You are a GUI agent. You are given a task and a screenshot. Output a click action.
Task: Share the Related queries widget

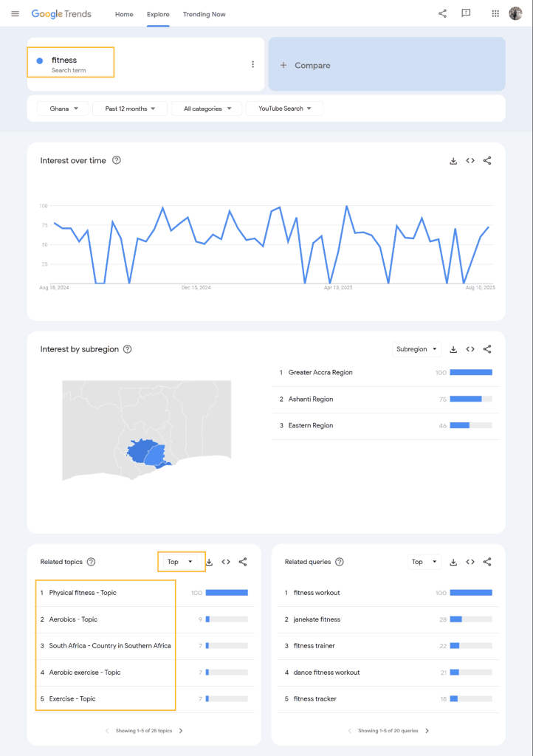click(487, 562)
